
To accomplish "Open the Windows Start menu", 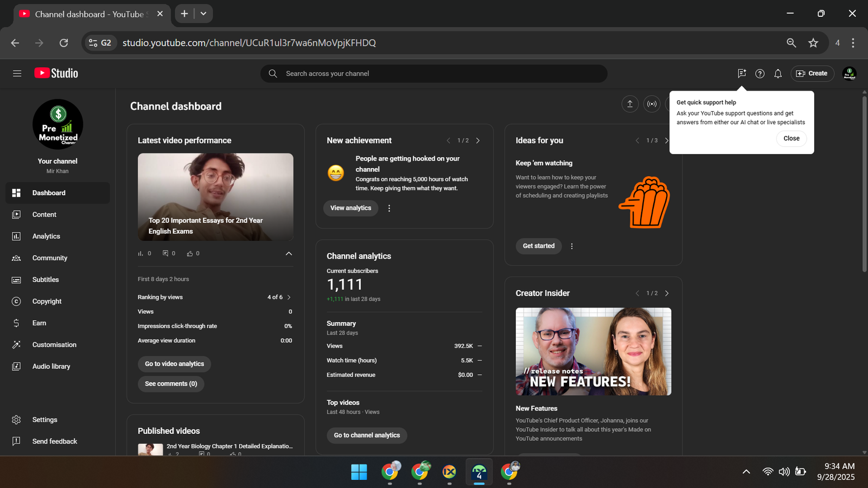I will [359, 472].
